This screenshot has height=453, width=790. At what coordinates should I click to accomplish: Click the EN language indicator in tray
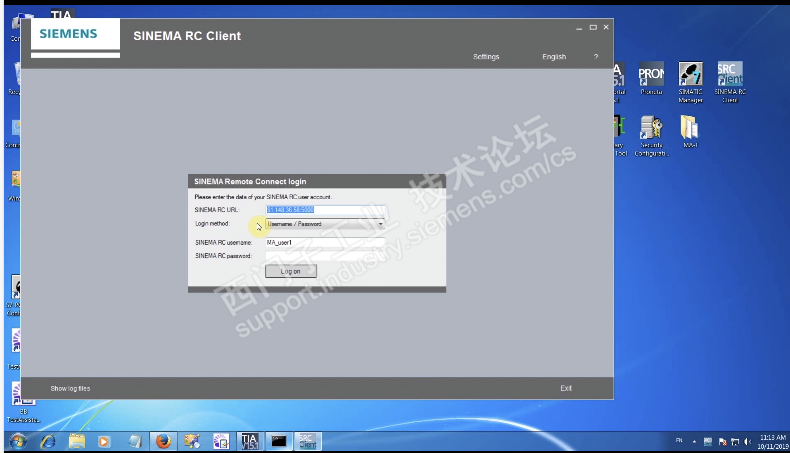point(679,441)
